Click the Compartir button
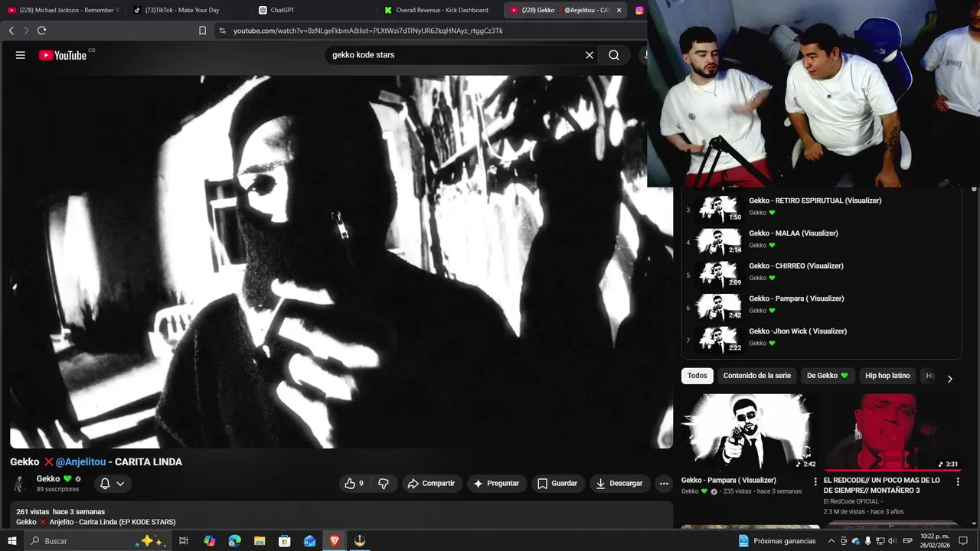 tap(431, 484)
